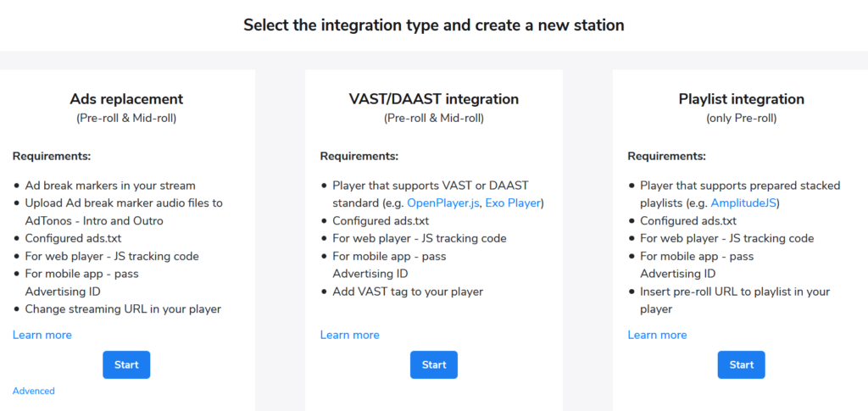The width and height of the screenshot is (868, 411).
Task: Open the Advenced link below Start
Action: [x=34, y=391]
